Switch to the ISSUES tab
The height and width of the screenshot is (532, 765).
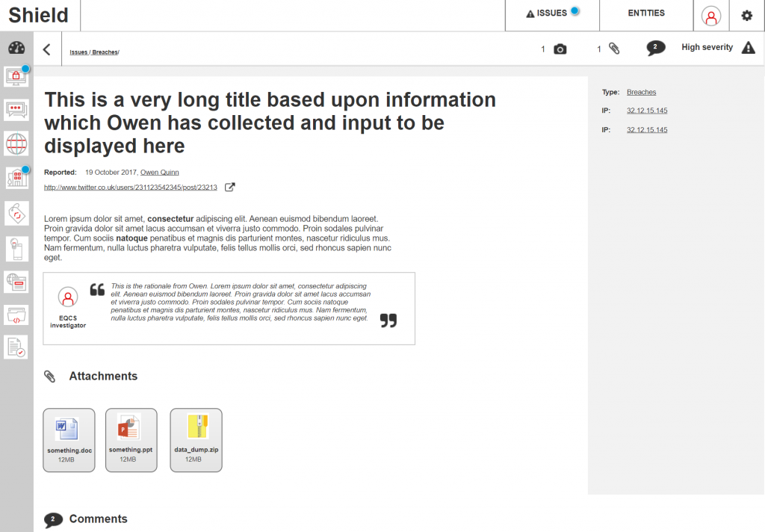(552, 13)
